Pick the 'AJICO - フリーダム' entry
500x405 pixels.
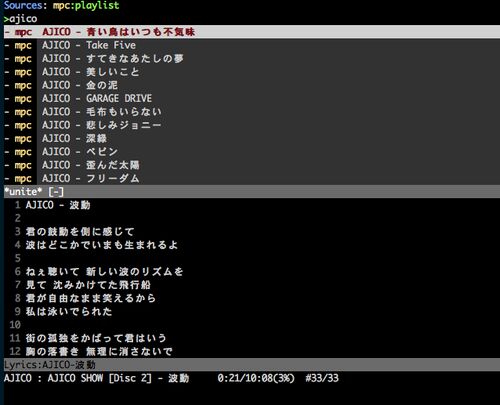click(x=252, y=178)
